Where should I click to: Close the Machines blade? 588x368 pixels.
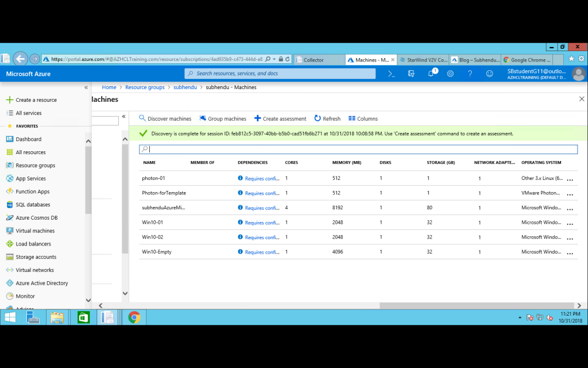pos(582,99)
